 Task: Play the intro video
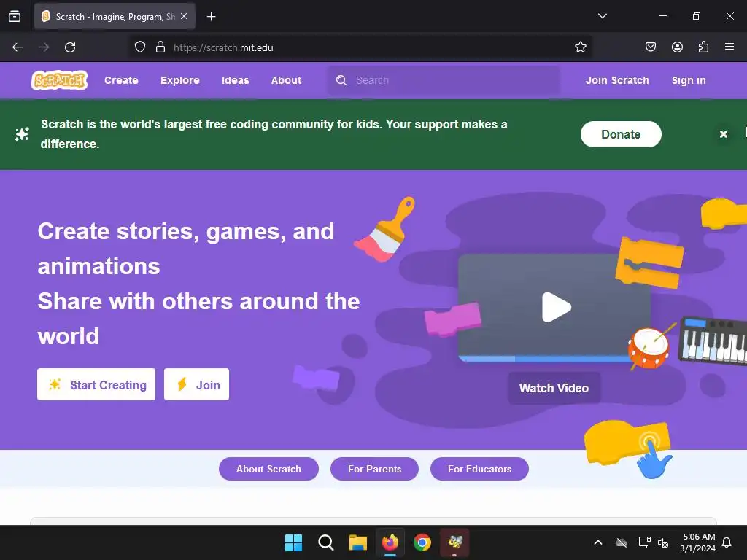coord(556,307)
